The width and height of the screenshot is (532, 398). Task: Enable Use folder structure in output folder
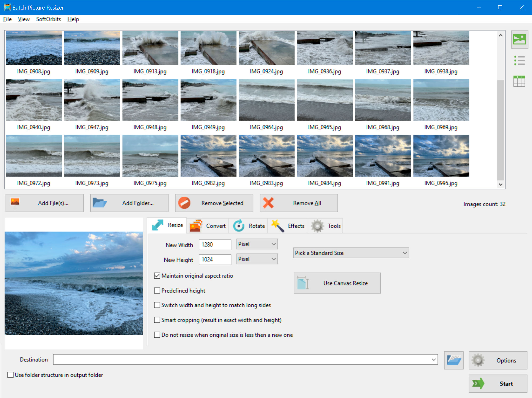coord(10,375)
